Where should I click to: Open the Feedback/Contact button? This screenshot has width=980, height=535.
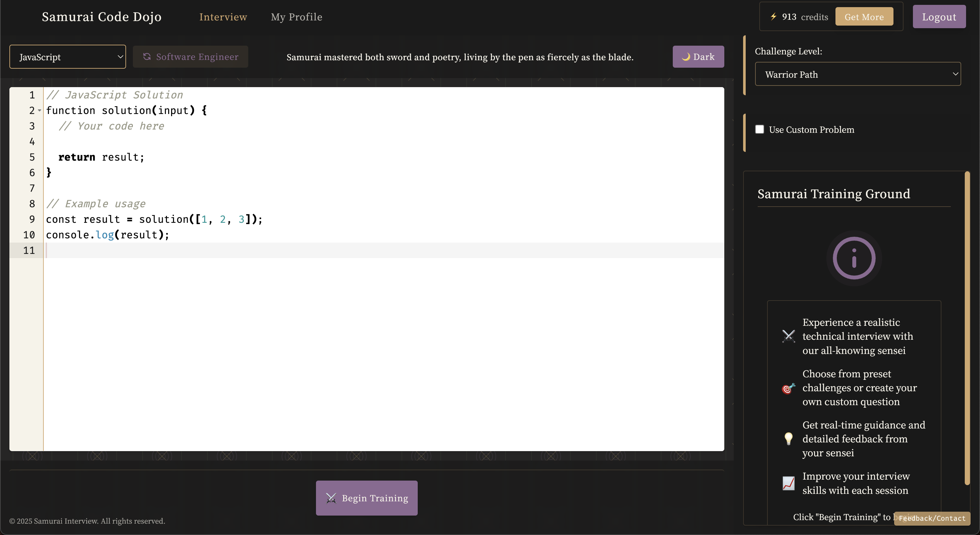click(x=932, y=518)
